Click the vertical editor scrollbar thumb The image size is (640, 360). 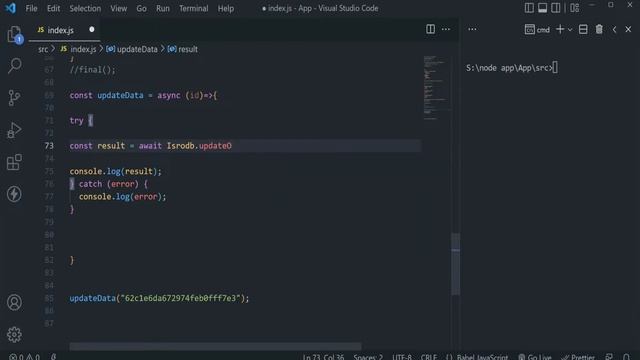[x=456, y=264]
